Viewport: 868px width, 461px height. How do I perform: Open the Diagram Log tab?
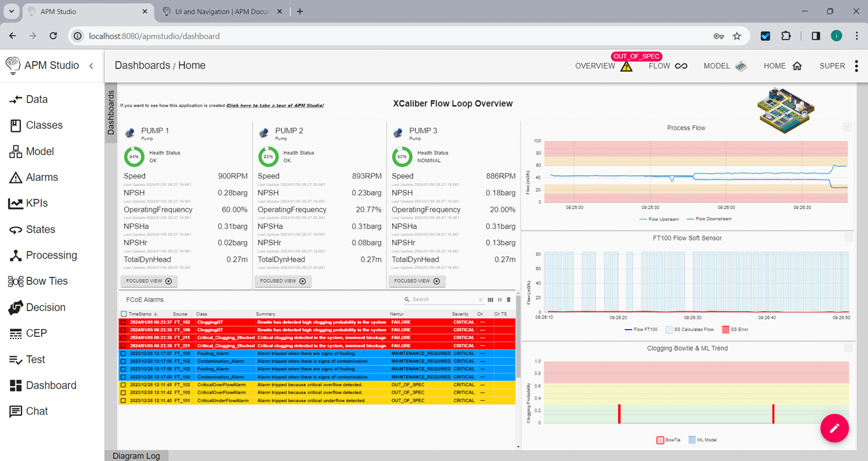click(x=136, y=455)
